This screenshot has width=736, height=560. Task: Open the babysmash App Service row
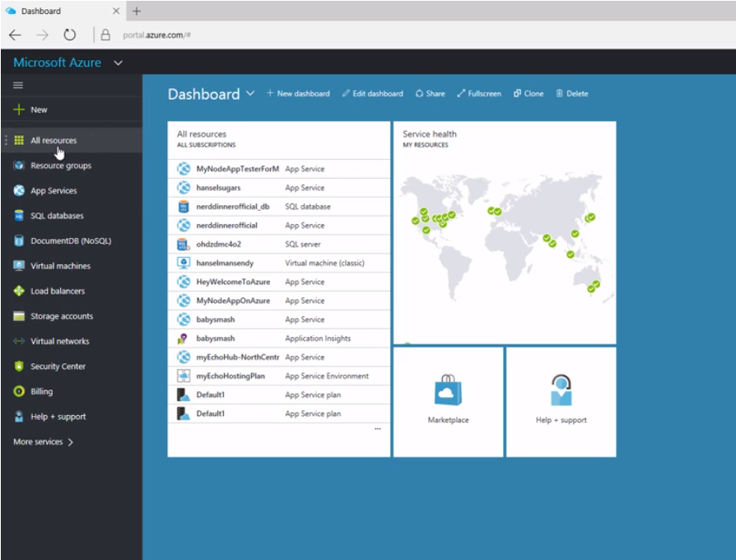pyautogui.click(x=279, y=320)
